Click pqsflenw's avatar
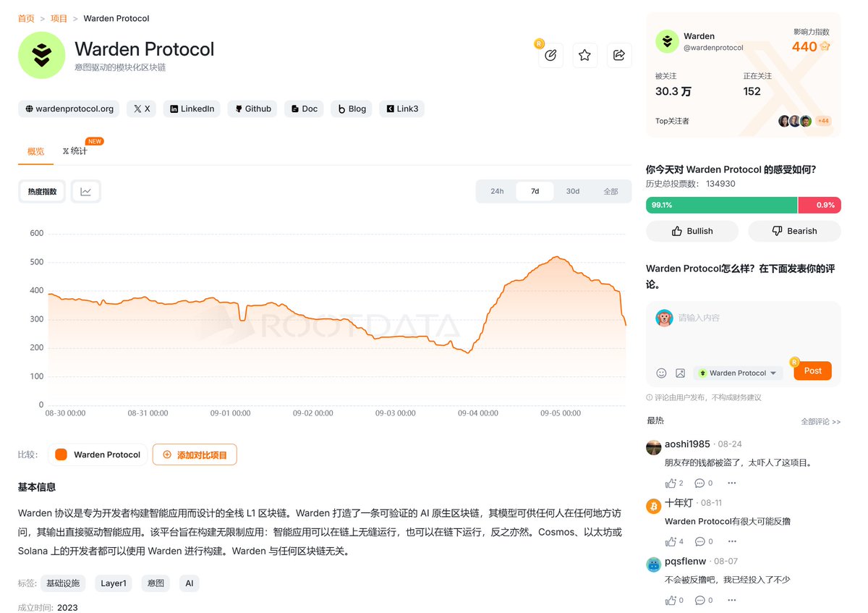 653,565
